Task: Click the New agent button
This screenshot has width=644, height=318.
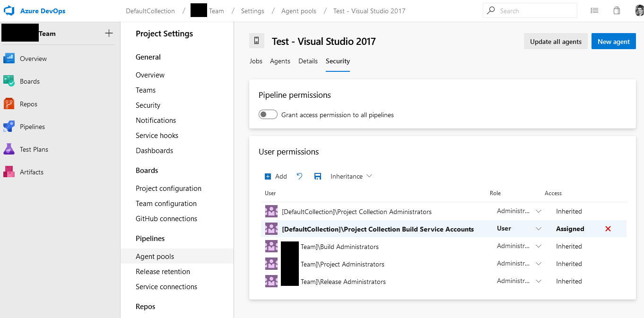Action: (x=613, y=42)
